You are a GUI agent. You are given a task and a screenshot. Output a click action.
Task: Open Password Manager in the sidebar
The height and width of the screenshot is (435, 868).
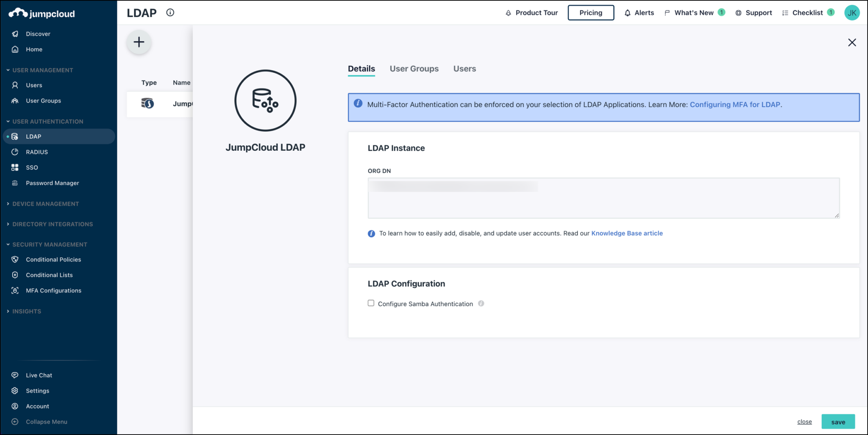(52, 183)
